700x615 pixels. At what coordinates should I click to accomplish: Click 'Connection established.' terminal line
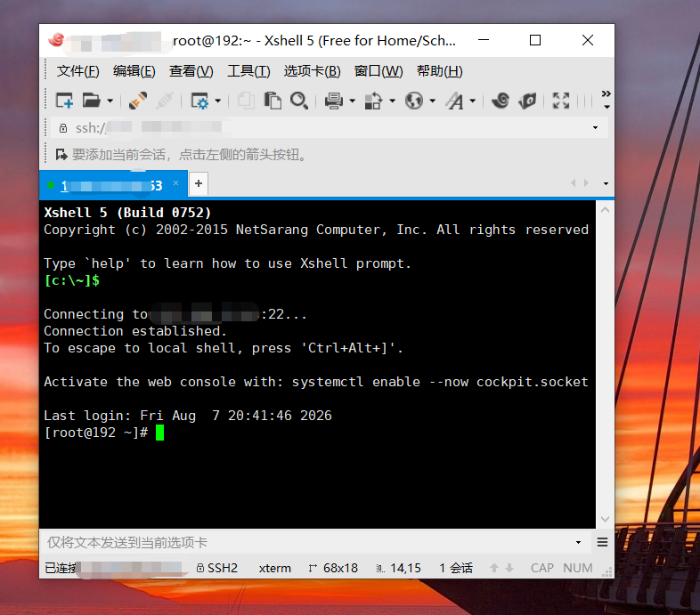pos(135,331)
